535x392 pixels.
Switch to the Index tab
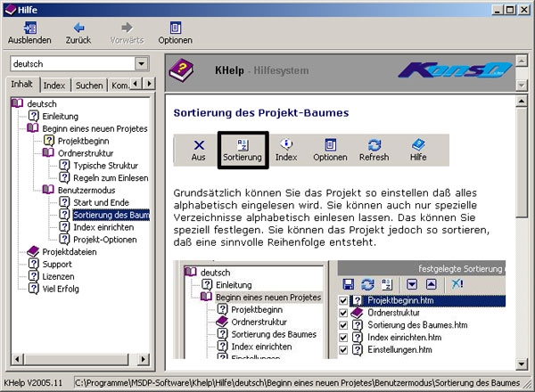pos(54,85)
